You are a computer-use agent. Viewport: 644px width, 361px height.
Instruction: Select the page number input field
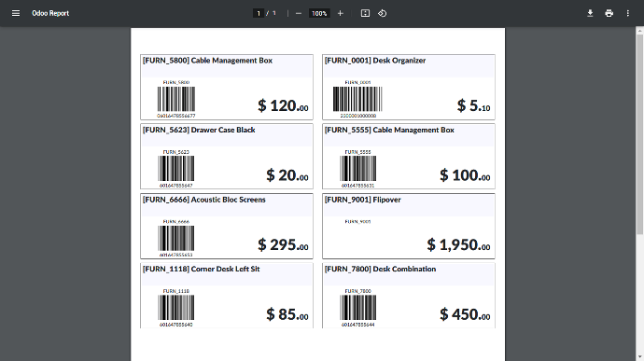pyautogui.click(x=258, y=14)
